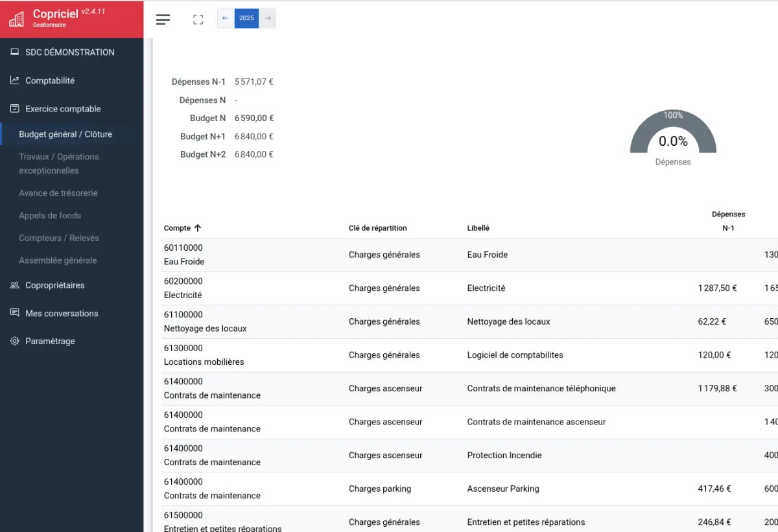
Task: Click the Mes conversations chat icon
Action: [15, 313]
